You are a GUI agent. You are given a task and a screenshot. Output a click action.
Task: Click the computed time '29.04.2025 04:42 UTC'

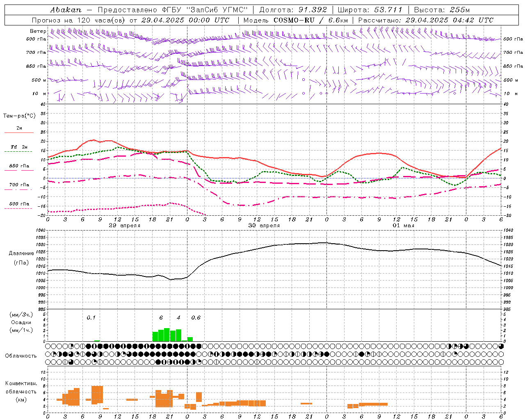click(449, 20)
